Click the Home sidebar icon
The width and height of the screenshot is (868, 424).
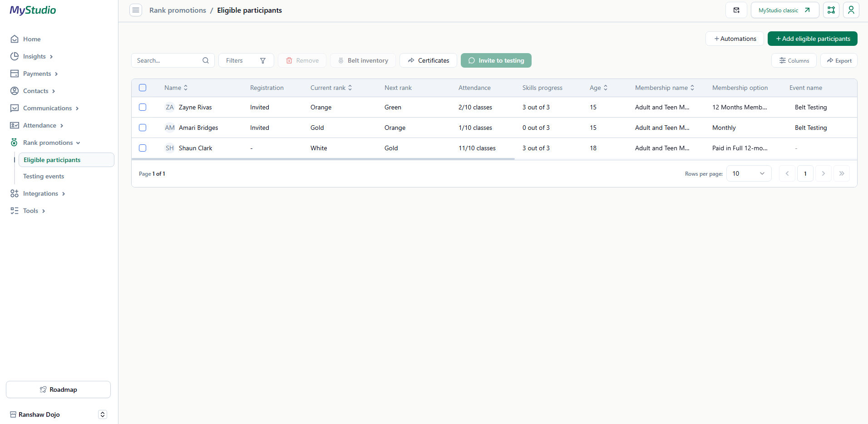click(x=15, y=39)
